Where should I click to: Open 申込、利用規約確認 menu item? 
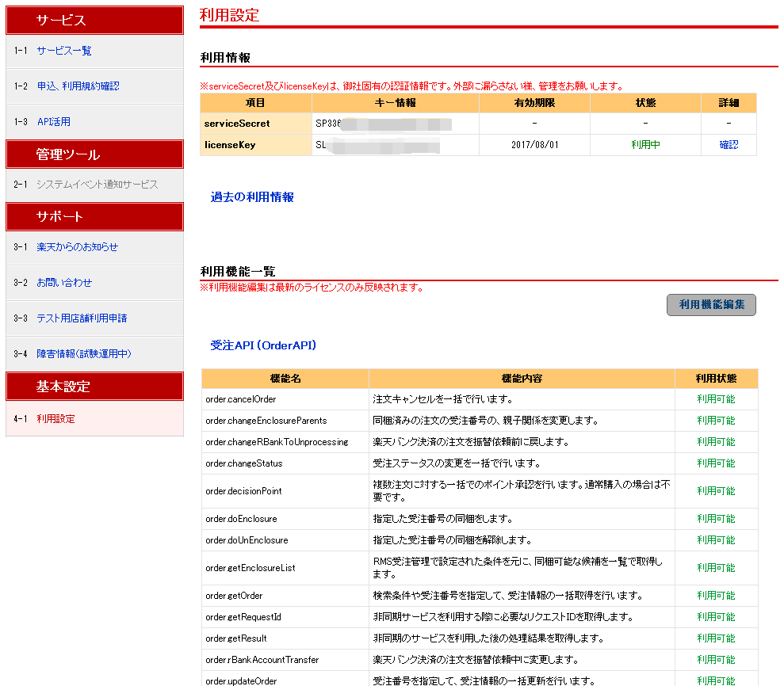tap(78, 86)
